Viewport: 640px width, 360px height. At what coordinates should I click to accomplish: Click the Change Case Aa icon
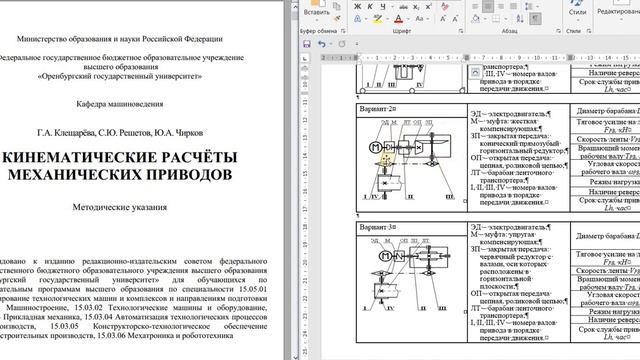pyautogui.click(x=419, y=19)
